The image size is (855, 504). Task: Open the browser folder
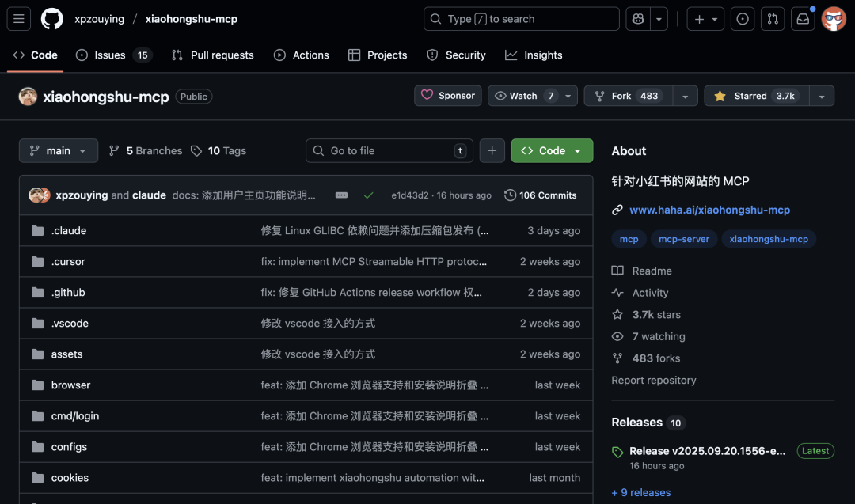coord(71,385)
